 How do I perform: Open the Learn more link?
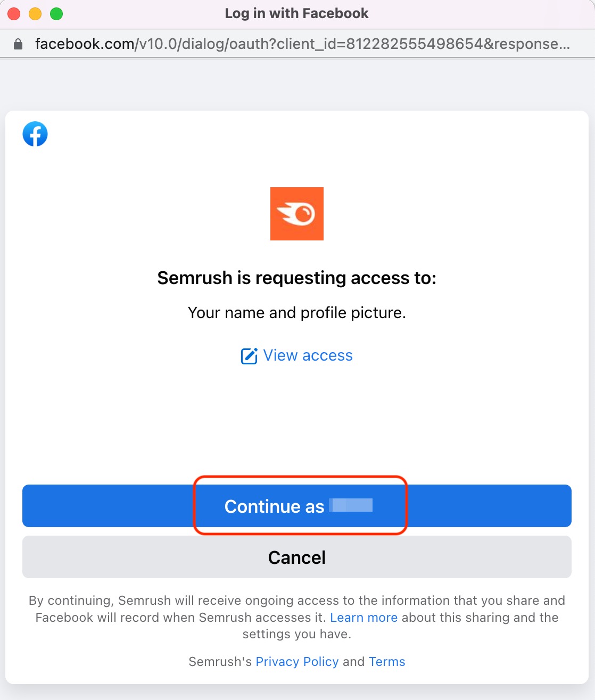364,617
